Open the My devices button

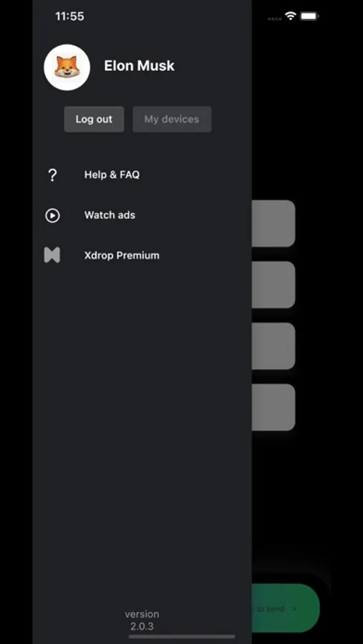click(x=172, y=119)
